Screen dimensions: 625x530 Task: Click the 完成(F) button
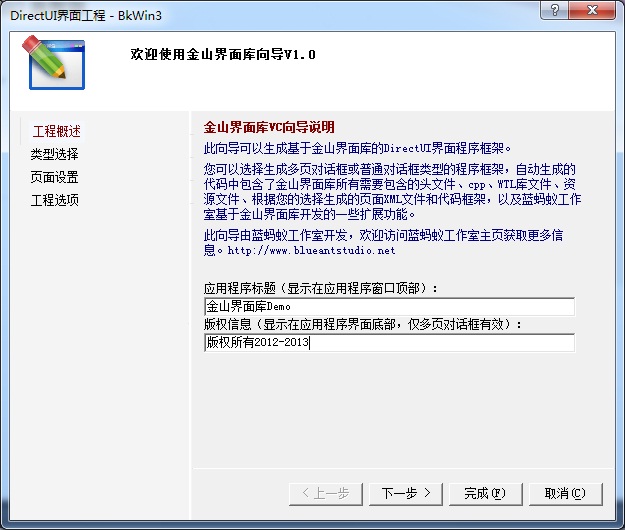tap(485, 494)
